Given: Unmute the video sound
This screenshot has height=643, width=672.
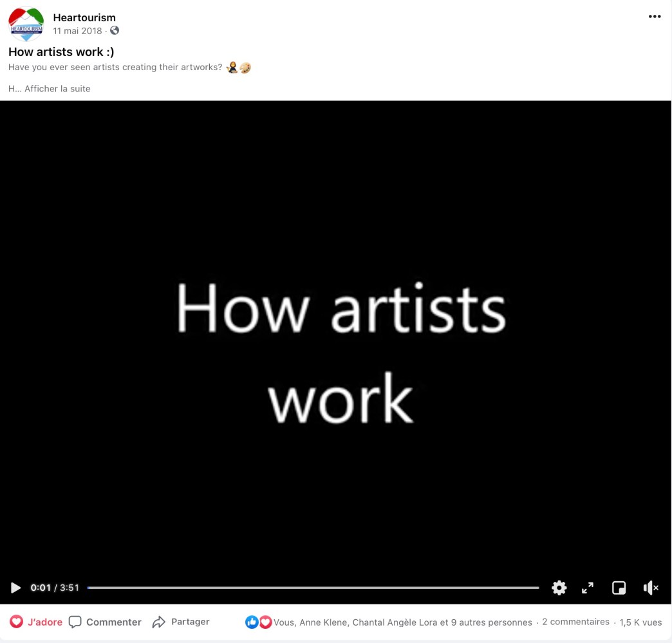Looking at the screenshot, I should 650,588.
